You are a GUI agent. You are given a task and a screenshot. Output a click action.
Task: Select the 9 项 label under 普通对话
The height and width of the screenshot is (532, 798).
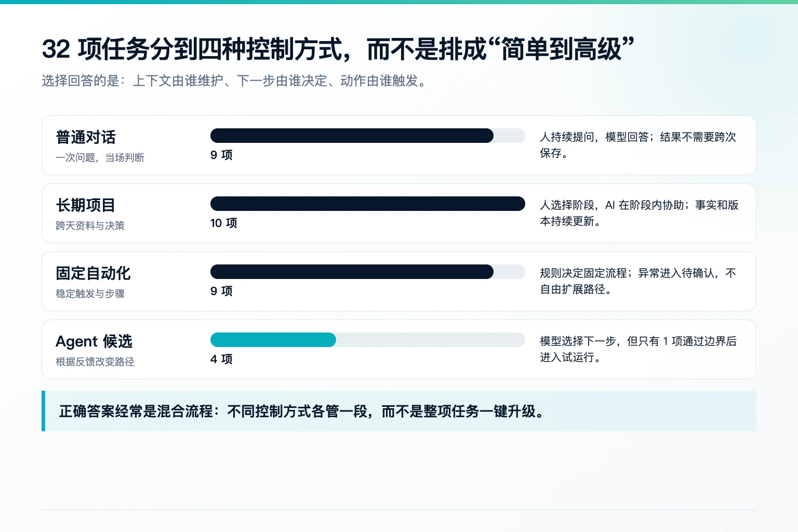pos(221,155)
